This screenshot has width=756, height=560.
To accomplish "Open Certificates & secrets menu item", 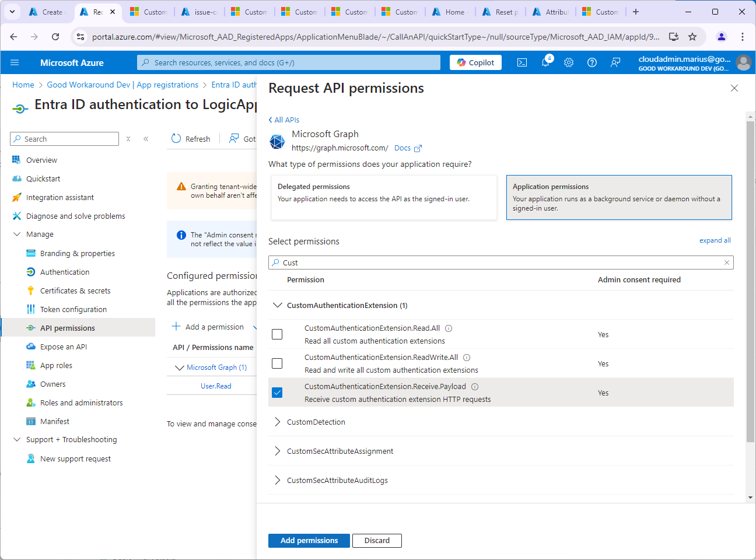I will coord(75,290).
